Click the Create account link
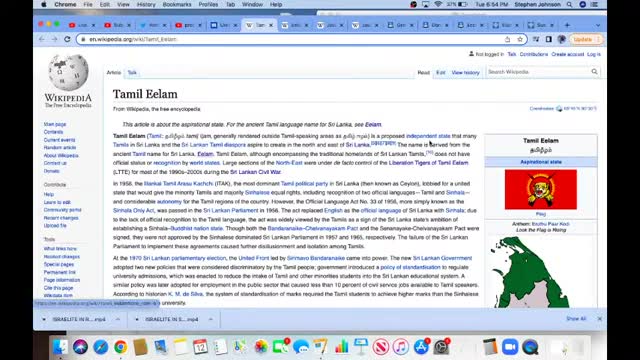The height and width of the screenshot is (360, 640). (x=567, y=54)
